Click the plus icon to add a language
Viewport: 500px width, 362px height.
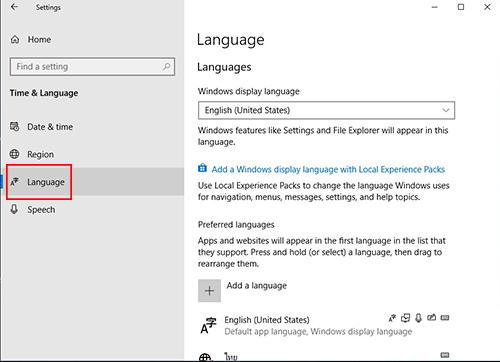click(x=209, y=291)
